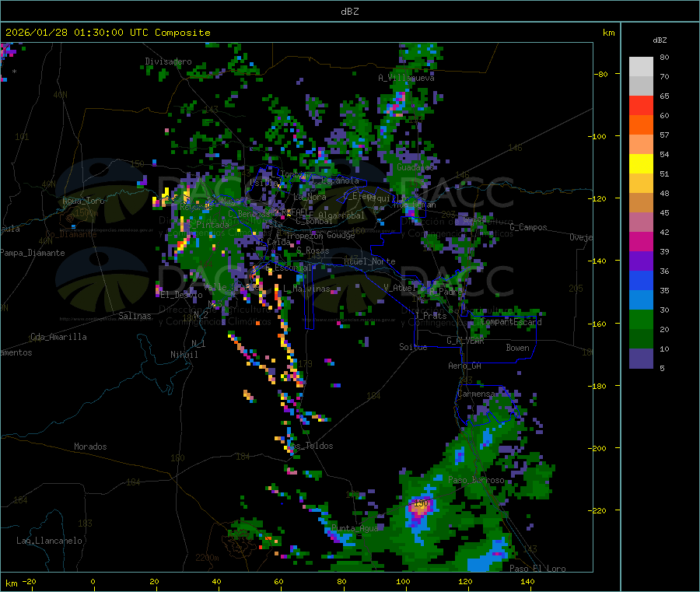Click the A_Villanueva location label
The image size is (700, 592).
(406, 78)
